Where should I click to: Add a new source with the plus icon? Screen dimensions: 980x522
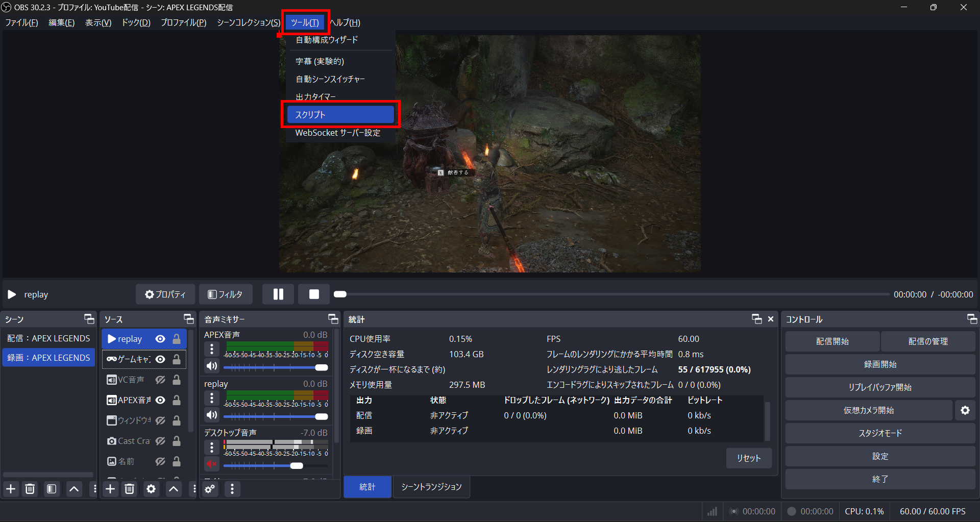point(110,489)
